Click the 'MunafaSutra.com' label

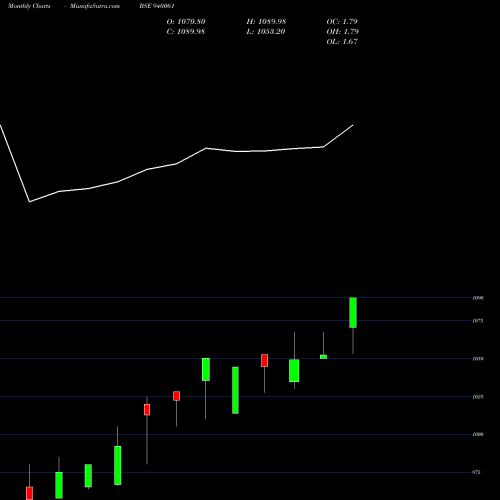pos(95,6)
